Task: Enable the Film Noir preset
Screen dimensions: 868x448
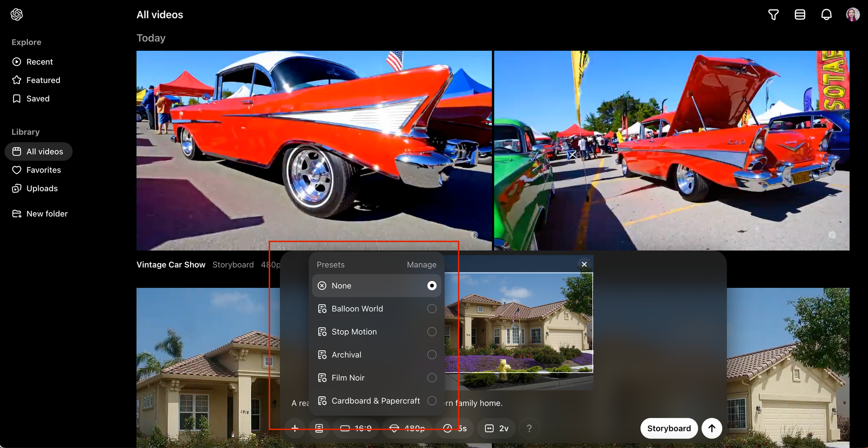Action: point(377,378)
